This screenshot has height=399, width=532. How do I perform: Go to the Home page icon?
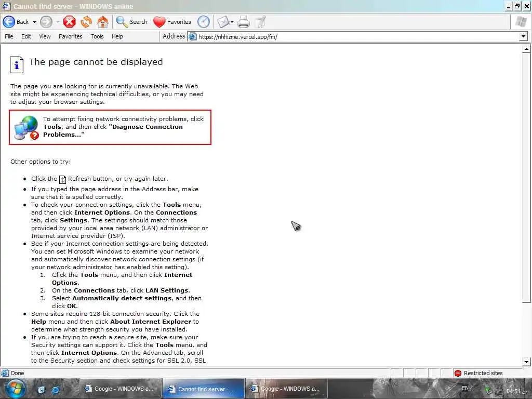pos(103,22)
